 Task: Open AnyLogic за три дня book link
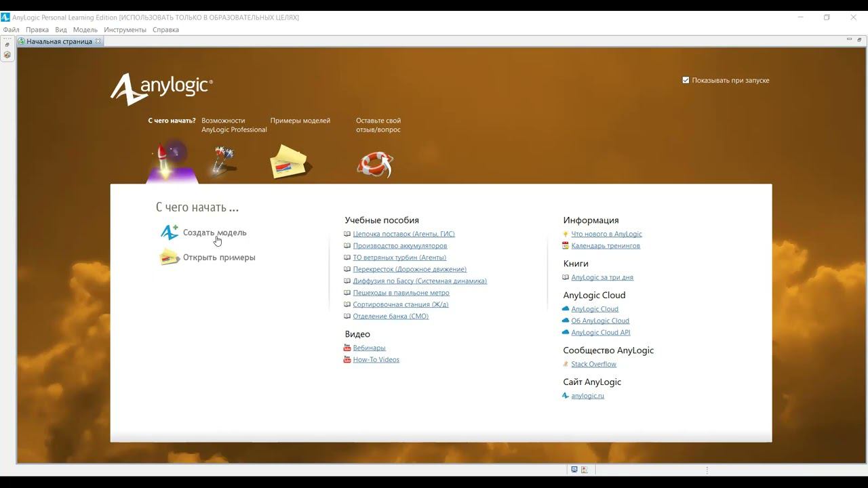click(602, 277)
